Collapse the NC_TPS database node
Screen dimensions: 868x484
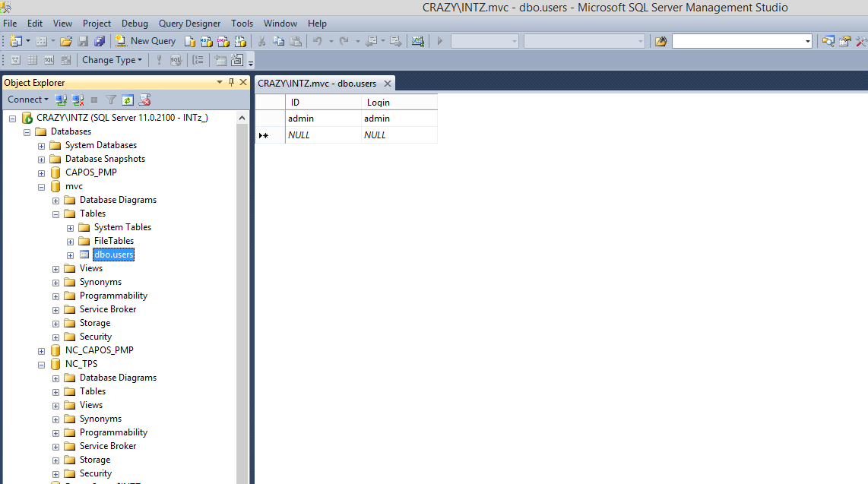42,365
